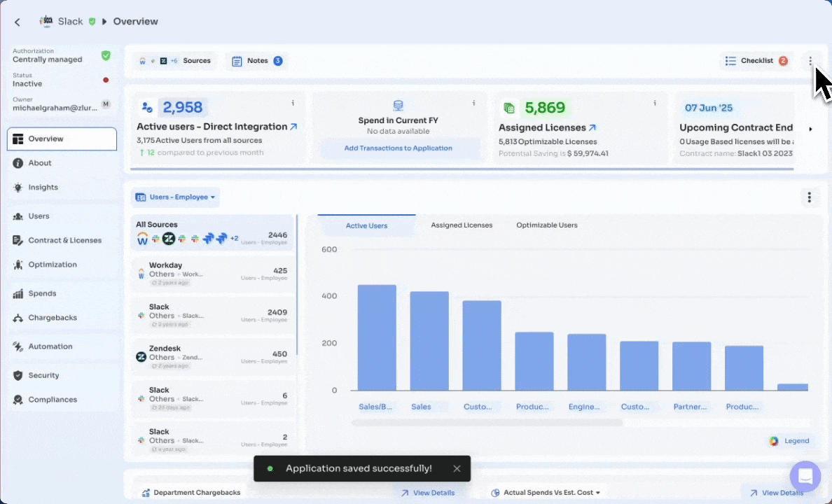
Task: Open the Sources button
Action: tap(174, 61)
